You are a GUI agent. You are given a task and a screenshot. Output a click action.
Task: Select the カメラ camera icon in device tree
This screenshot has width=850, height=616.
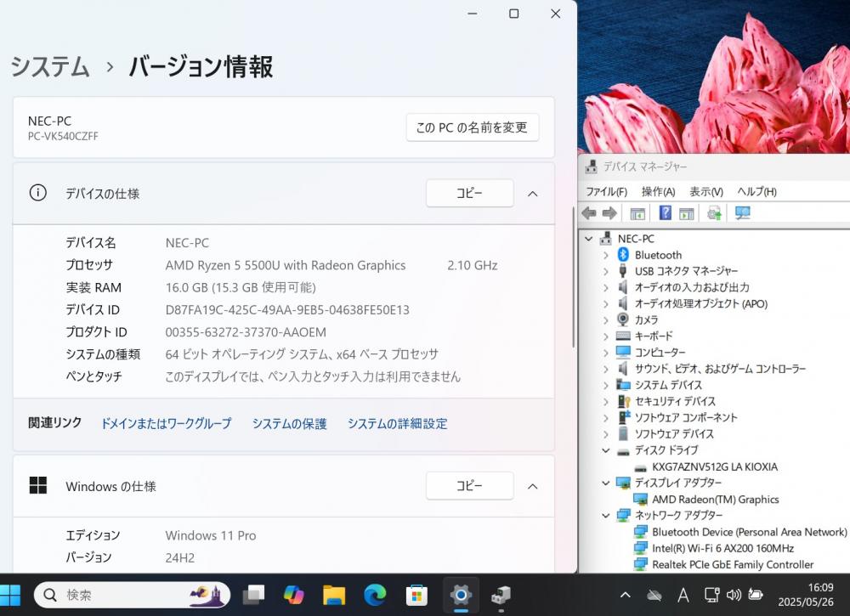[623, 319]
